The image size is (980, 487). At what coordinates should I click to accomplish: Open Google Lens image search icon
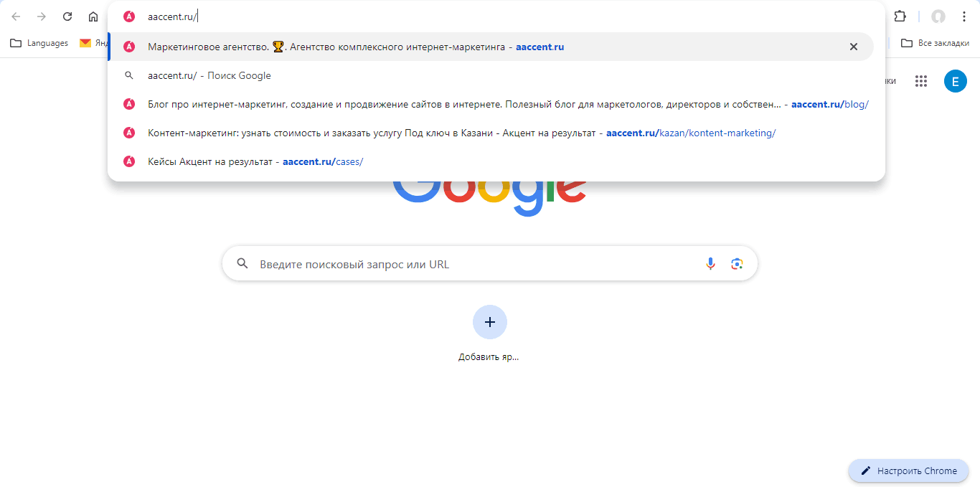point(737,264)
